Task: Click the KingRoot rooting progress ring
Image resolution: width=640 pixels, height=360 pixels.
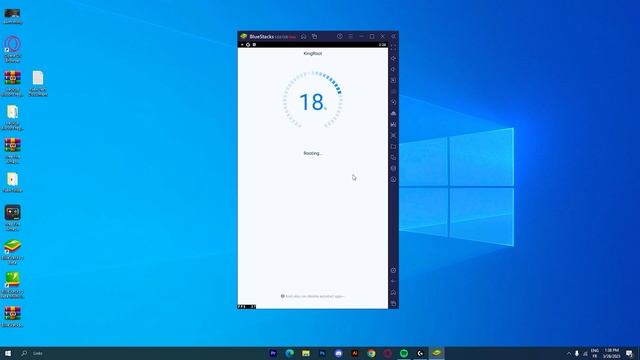Action: 313,100
